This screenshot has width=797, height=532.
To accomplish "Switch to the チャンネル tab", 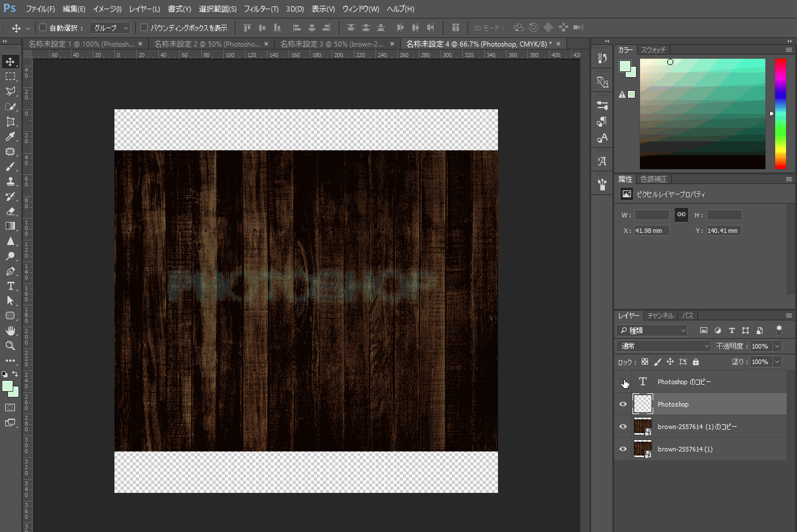I will point(660,316).
